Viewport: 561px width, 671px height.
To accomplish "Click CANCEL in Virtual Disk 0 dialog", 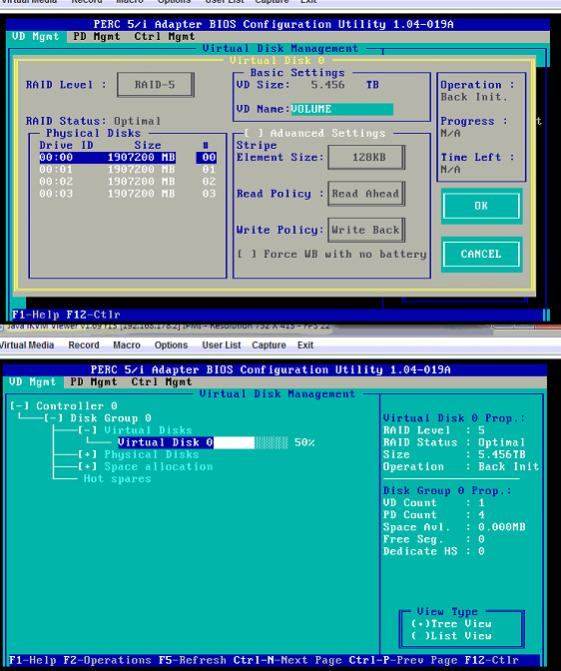I will 481,254.
